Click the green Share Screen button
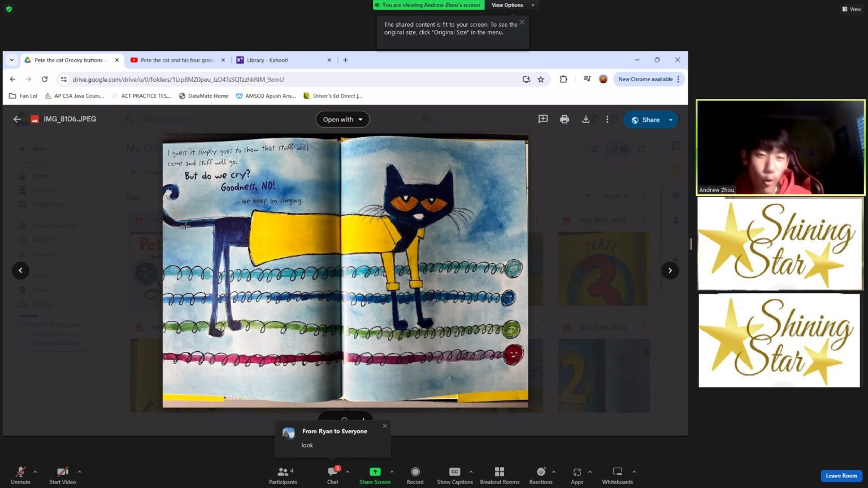Image resolution: width=868 pixels, height=488 pixels. [375, 475]
